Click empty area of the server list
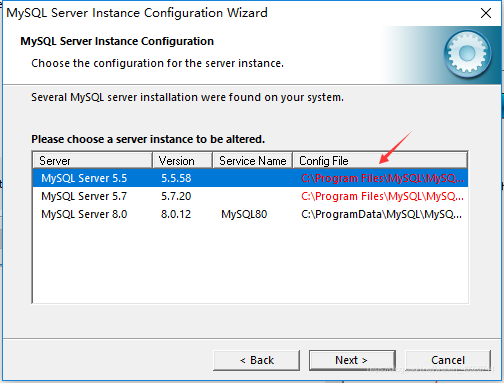Image resolution: width=504 pixels, height=383 pixels. click(250, 263)
